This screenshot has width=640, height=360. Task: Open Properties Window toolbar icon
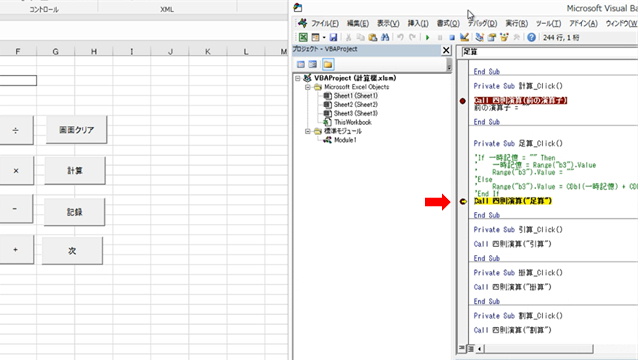[x=492, y=38]
